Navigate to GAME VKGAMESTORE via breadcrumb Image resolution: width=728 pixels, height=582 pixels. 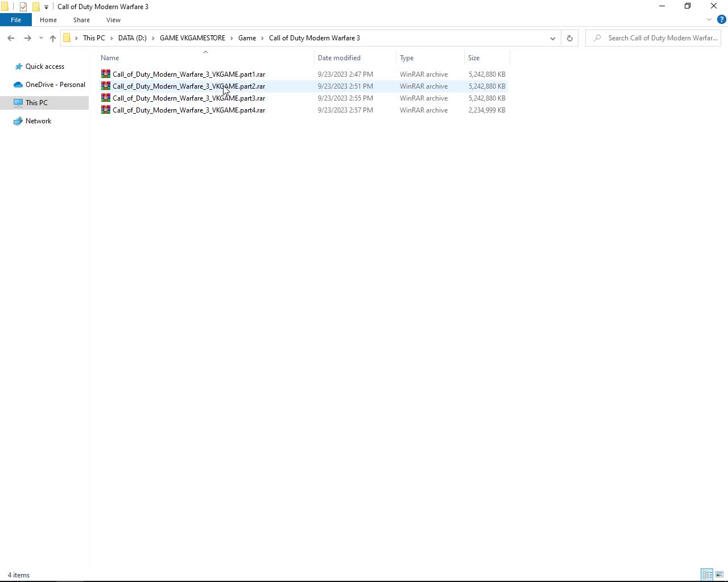click(192, 38)
